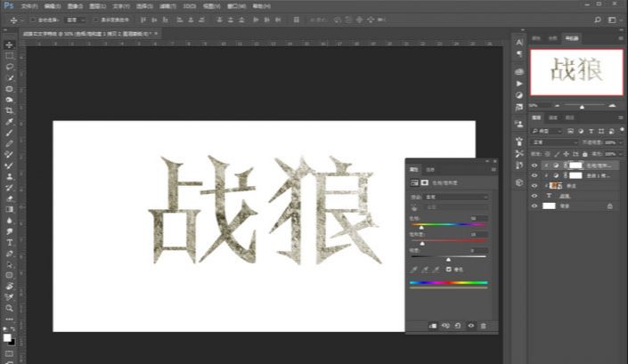Click the Saturation slider handle

coord(422,243)
